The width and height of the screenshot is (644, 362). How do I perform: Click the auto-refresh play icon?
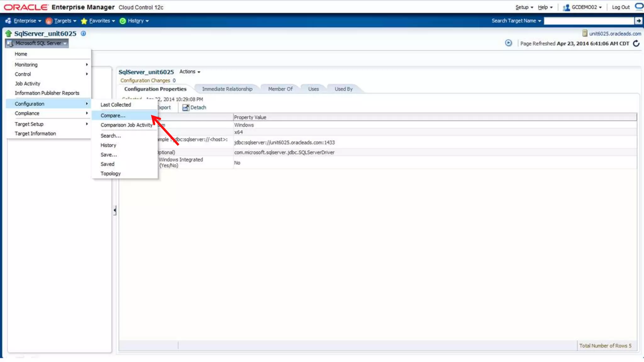tap(508, 43)
